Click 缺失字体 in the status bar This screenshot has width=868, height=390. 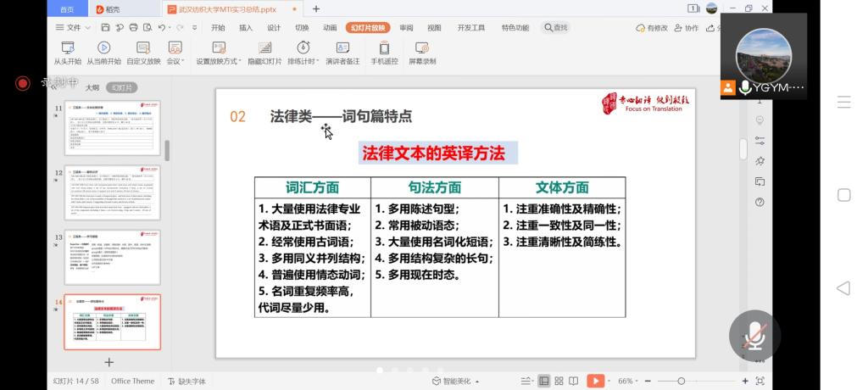(186, 382)
